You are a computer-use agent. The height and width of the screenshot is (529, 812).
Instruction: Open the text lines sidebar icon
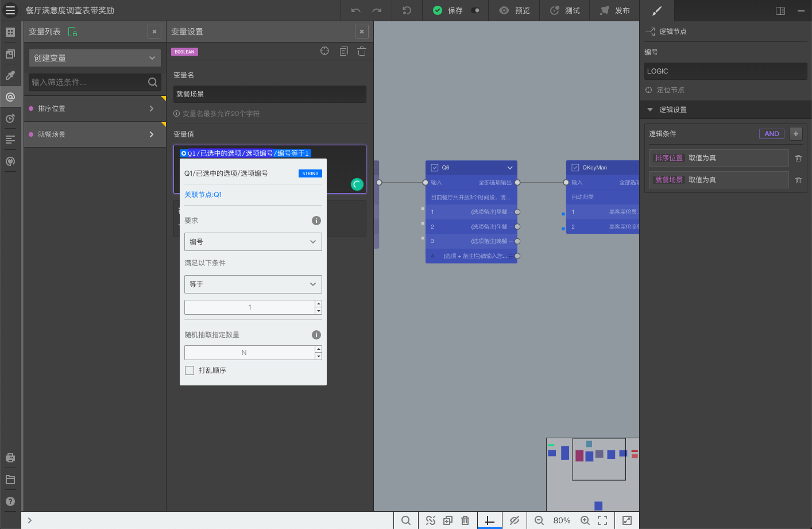coord(10,140)
